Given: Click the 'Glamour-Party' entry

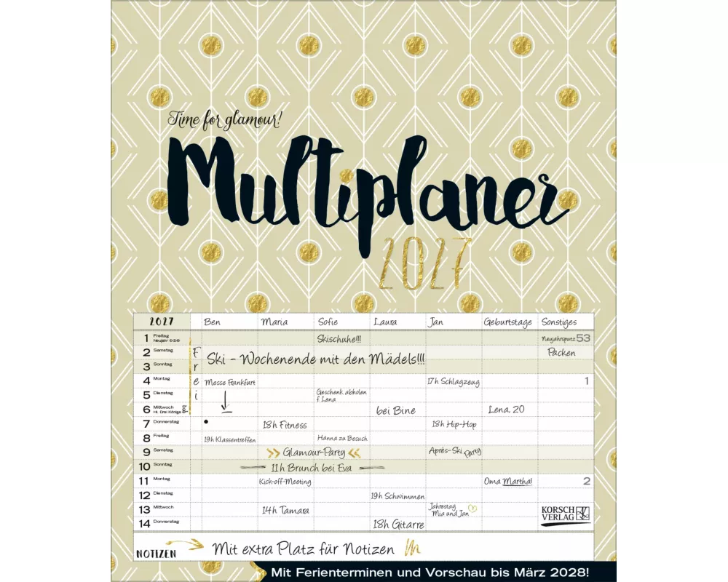Looking at the screenshot, I should [x=314, y=452].
